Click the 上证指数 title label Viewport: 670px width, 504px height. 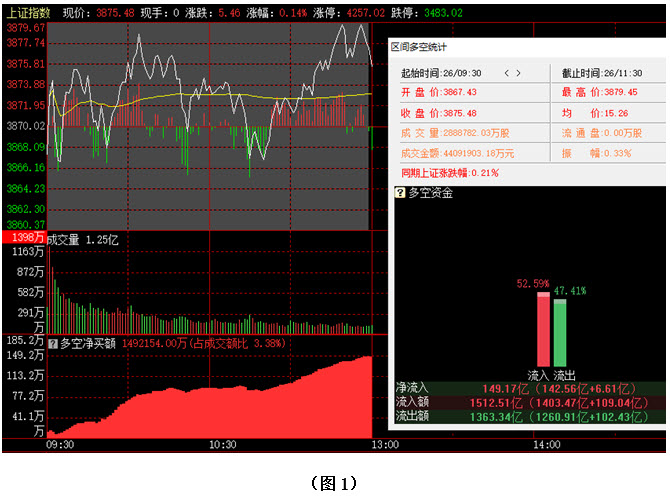(x=27, y=13)
